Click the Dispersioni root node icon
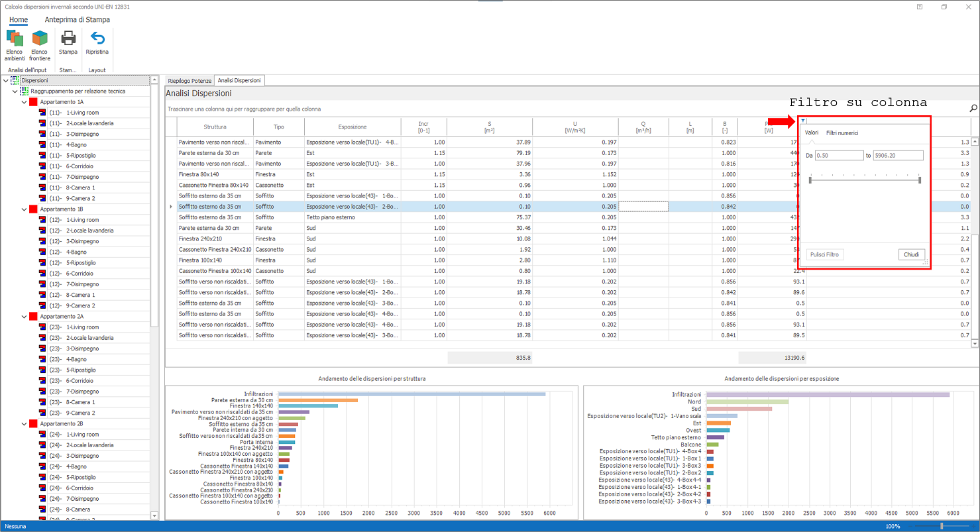This screenshot has height=532, width=980. (x=15, y=80)
